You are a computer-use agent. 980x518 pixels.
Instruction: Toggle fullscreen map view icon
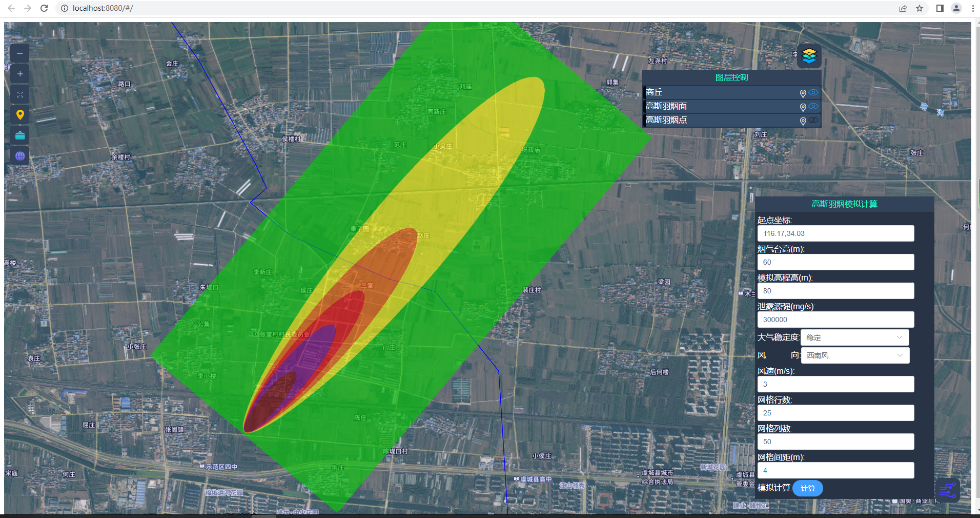(x=20, y=94)
